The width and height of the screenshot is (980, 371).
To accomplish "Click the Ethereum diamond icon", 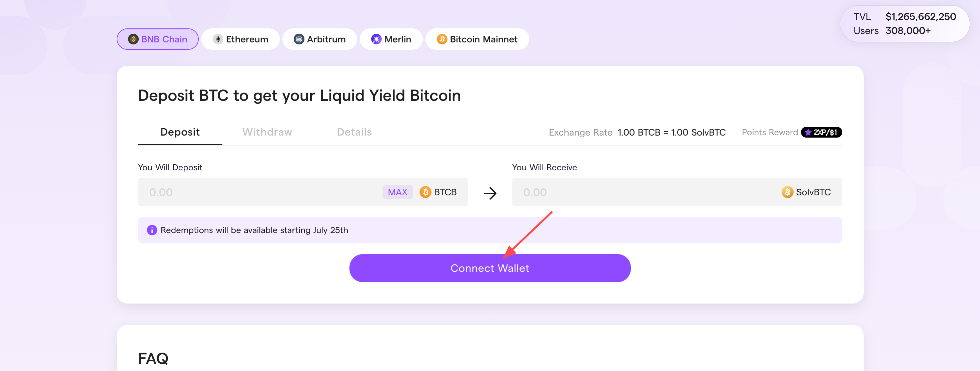I will coord(218,39).
